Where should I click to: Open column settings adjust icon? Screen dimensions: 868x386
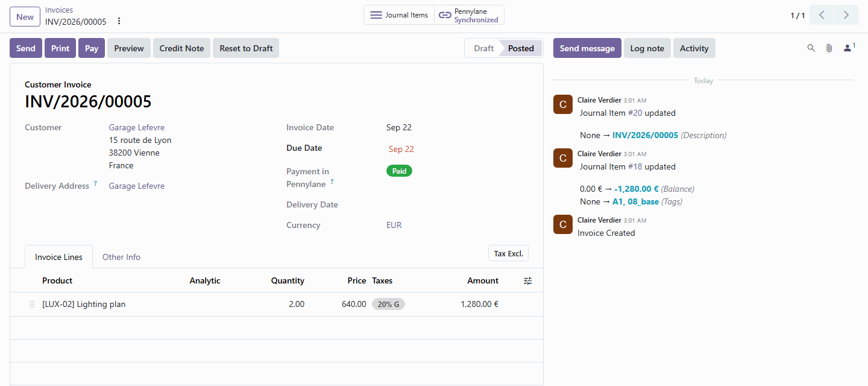528,280
